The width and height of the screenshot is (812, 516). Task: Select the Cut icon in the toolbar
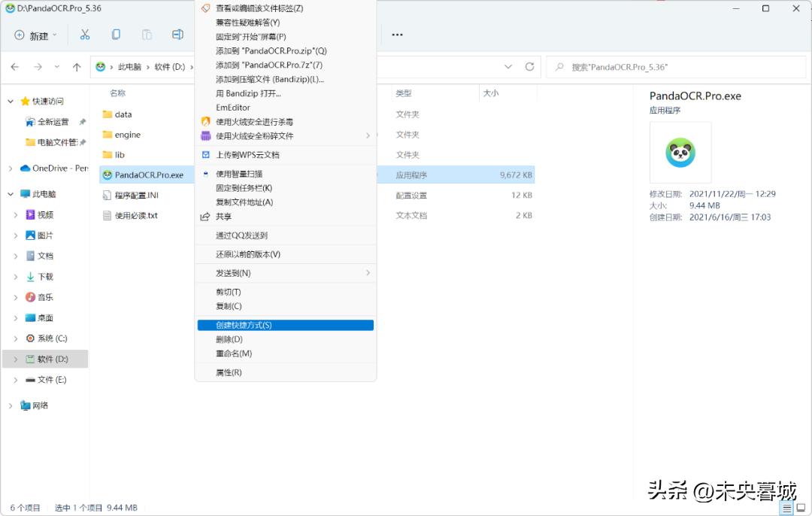point(85,34)
